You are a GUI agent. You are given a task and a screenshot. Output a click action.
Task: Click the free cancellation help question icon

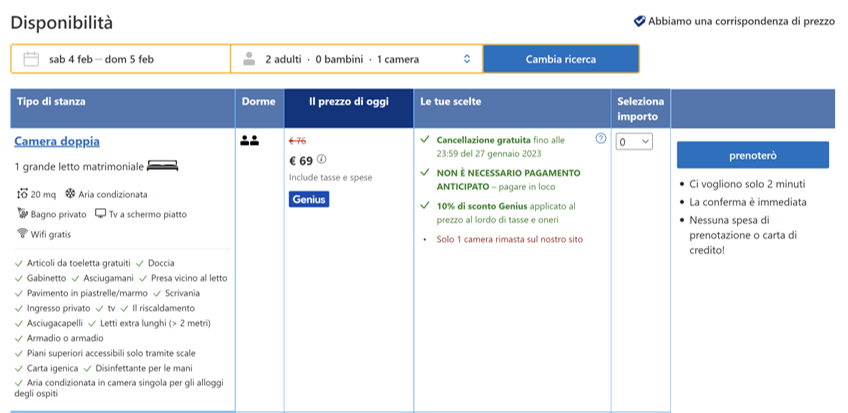pos(600,139)
